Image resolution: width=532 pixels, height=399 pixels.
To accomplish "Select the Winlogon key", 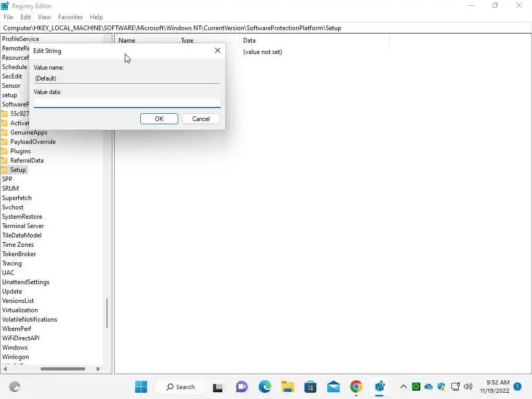I will [x=16, y=357].
